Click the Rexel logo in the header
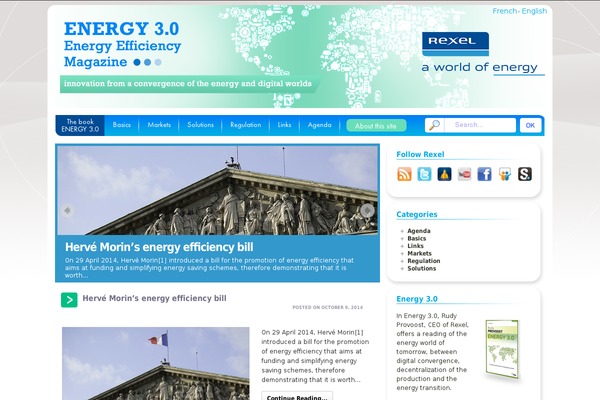The width and height of the screenshot is (600, 400). point(455,44)
